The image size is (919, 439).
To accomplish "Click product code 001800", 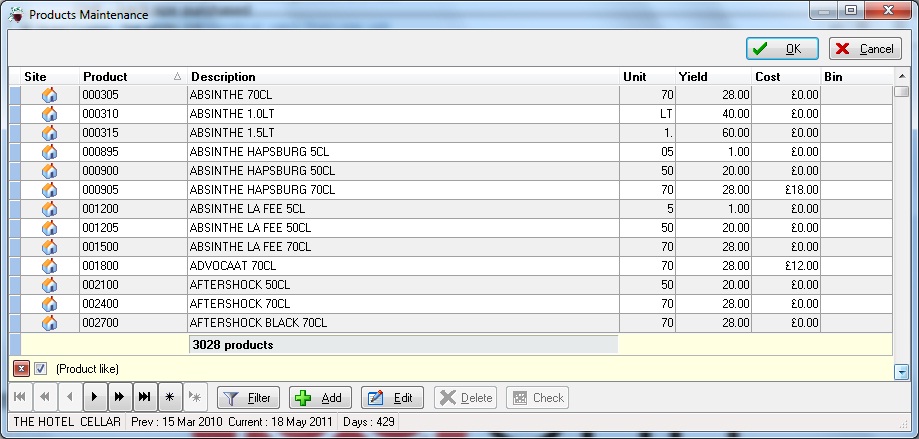I will coord(132,266).
